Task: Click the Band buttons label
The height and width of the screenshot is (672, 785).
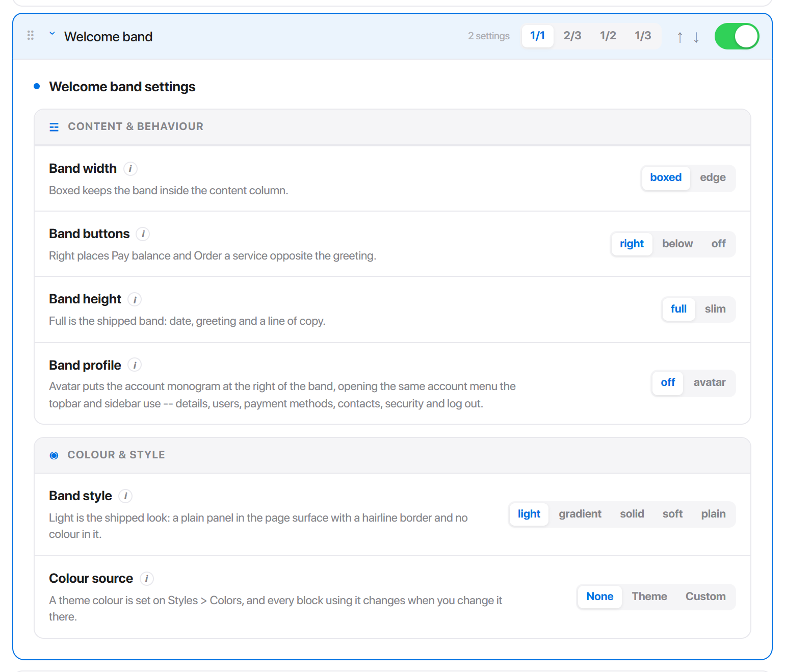Action: [x=90, y=234]
